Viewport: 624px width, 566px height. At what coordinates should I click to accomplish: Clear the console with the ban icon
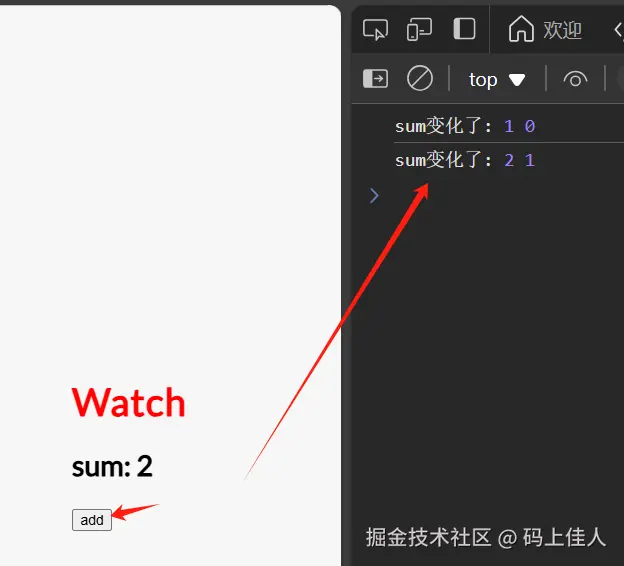420,78
